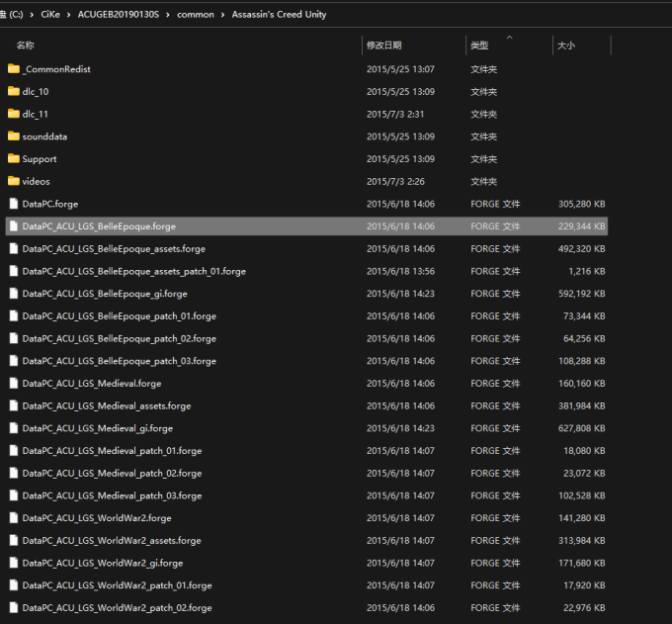Click file icon of DataPC_ACU_LGS_WorldWar2_patch_02.forge
Viewport: 672px width, 624px height.
coord(14,607)
